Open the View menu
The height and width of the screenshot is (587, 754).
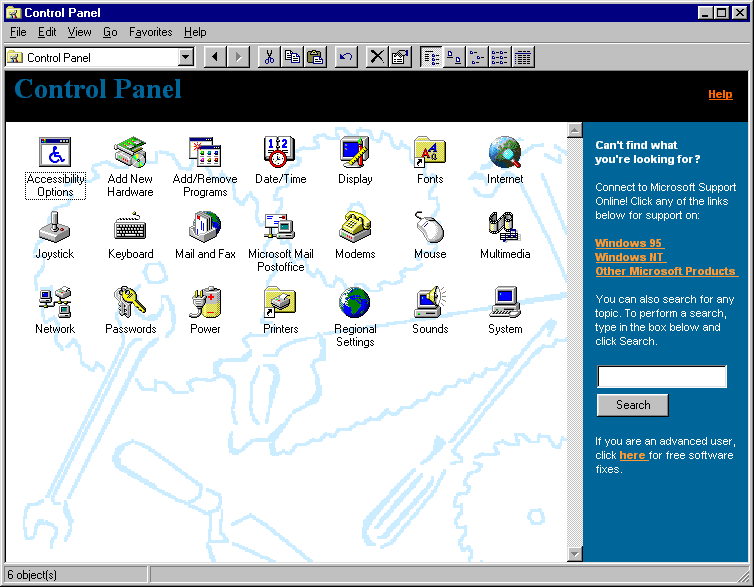pos(79,32)
